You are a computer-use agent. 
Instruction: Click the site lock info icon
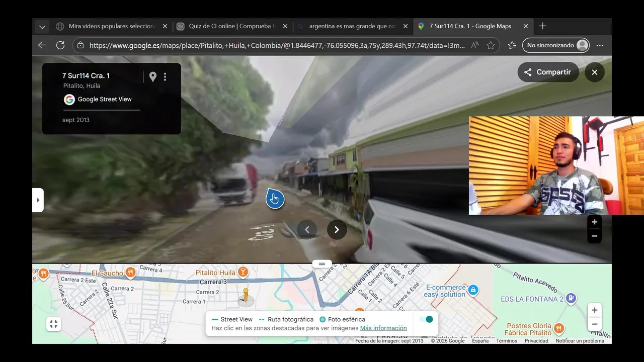81,45
